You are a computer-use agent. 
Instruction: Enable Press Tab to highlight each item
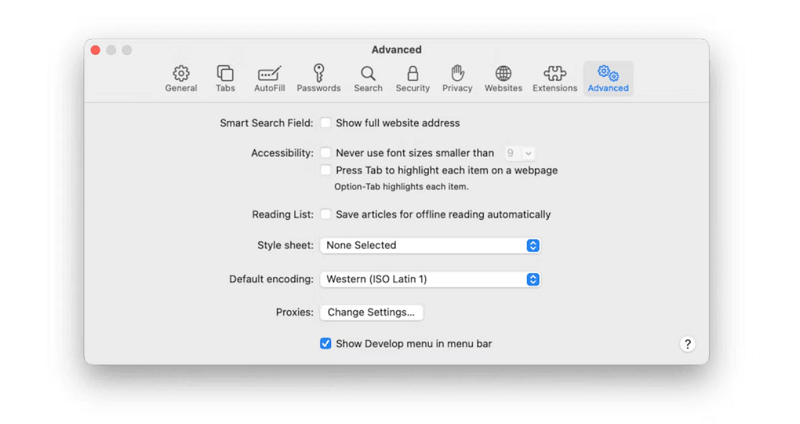[x=326, y=170]
